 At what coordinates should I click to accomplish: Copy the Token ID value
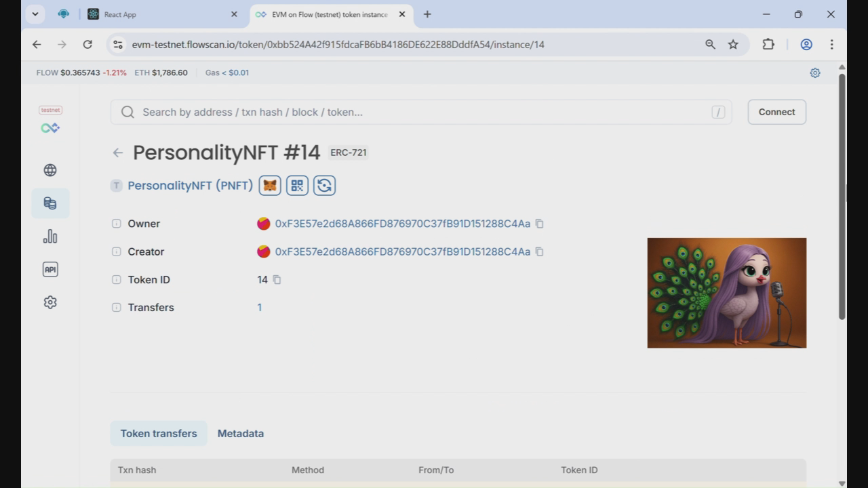(x=277, y=279)
